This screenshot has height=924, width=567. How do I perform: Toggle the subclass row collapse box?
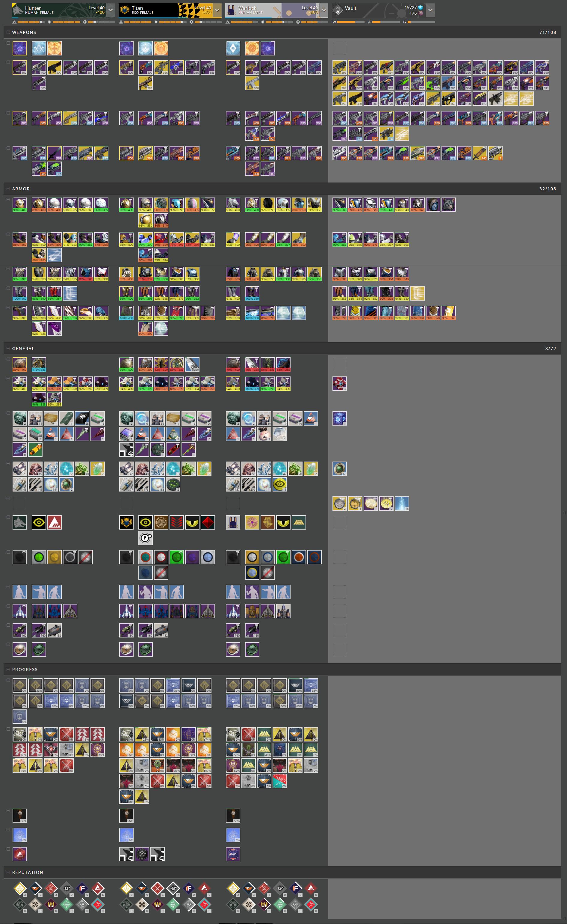point(8,43)
